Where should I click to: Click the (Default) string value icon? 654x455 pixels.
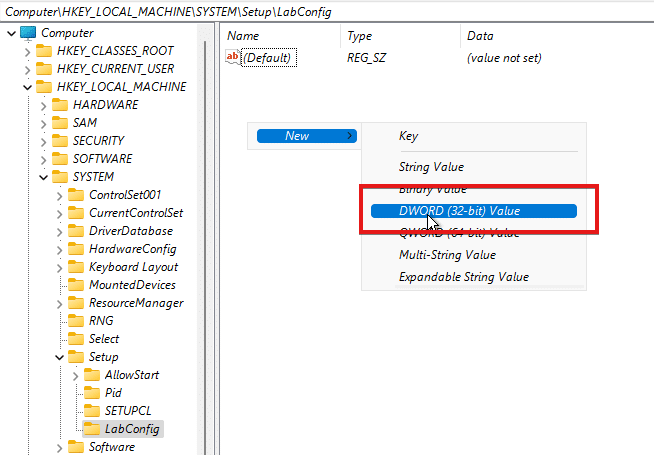pyautogui.click(x=233, y=58)
